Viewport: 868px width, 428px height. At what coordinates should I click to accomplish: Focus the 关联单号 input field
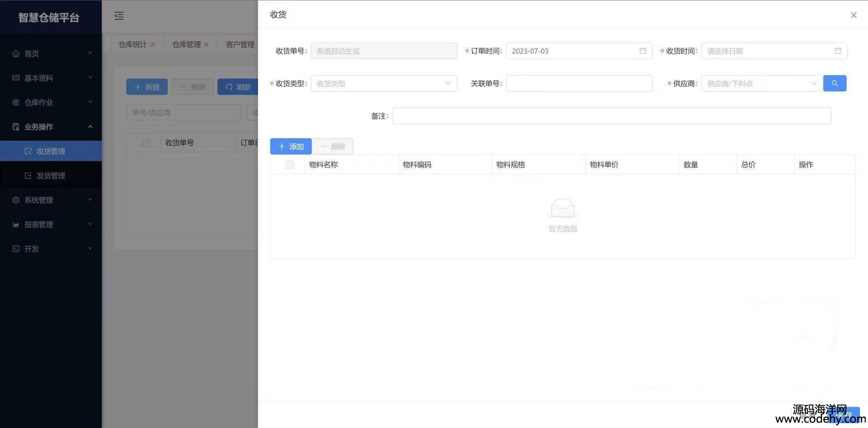click(x=579, y=83)
